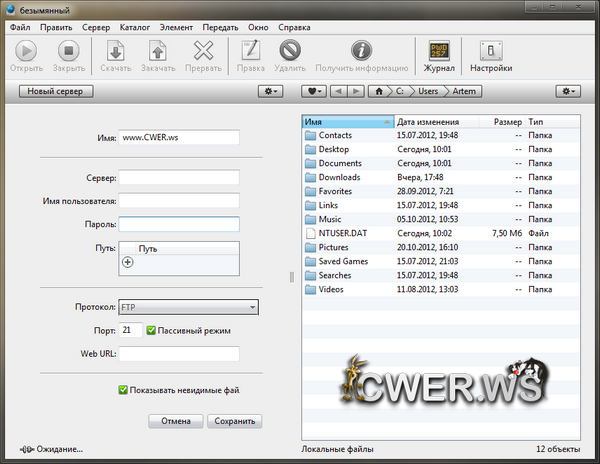600x464 pixels.
Task: Click the Закачать upload icon
Action: click(x=157, y=50)
